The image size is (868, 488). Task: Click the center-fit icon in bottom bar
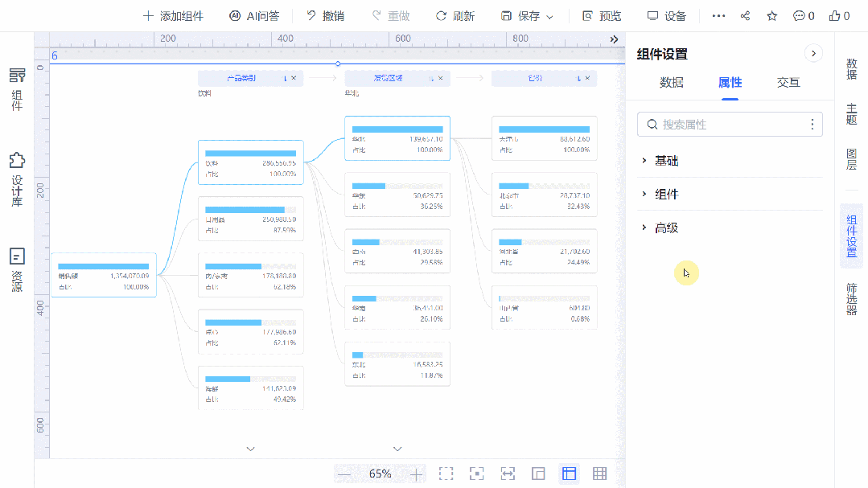[476, 474]
